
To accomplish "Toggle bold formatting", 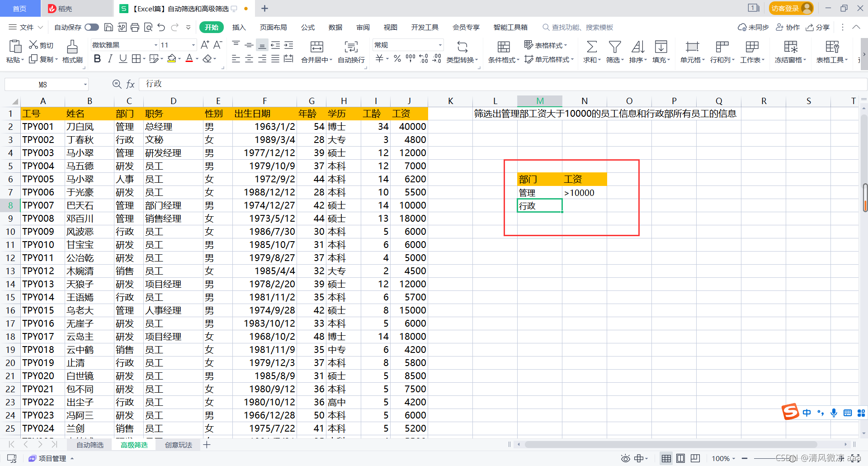I will [x=97, y=59].
